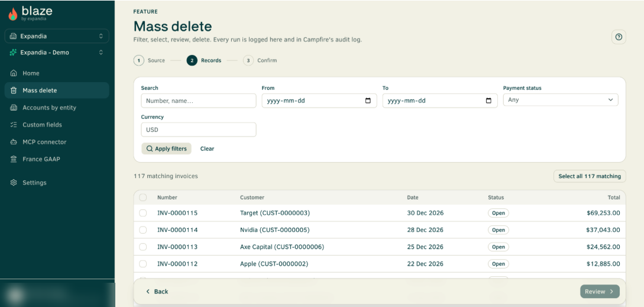Open the Payment status dropdown
644x307 pixels.
[x=561, y=100]
